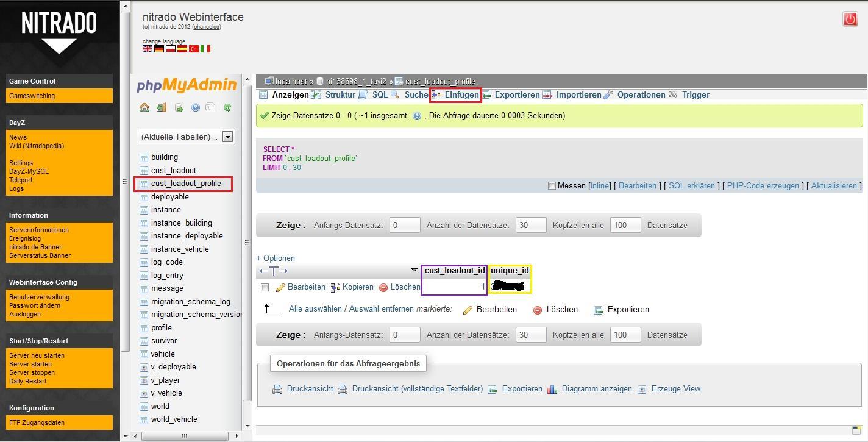868x442 pixels.
Task: Click the table icon beside building
Action: 144,157
